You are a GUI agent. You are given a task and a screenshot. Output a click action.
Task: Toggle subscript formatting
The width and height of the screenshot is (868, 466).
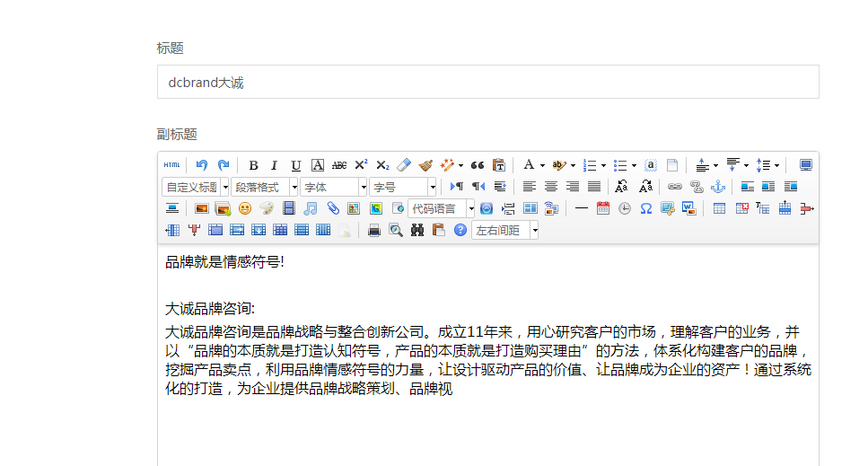point(382,165)
